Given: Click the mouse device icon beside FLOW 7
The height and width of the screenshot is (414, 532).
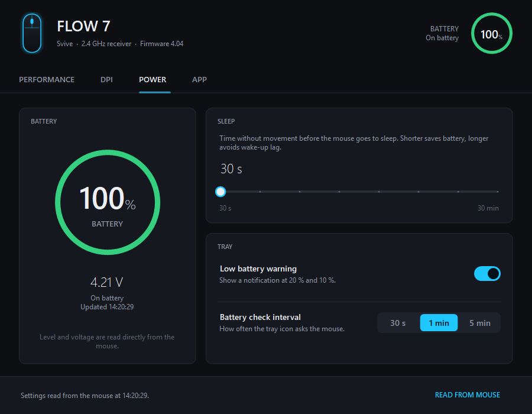Looking at the screenshot, I should (x=32, y=33).
